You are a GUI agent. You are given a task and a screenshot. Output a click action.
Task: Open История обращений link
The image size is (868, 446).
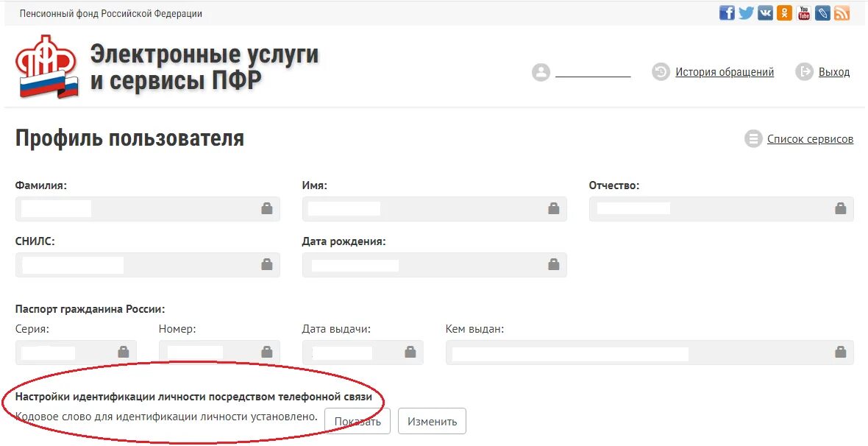pos(724,72)
